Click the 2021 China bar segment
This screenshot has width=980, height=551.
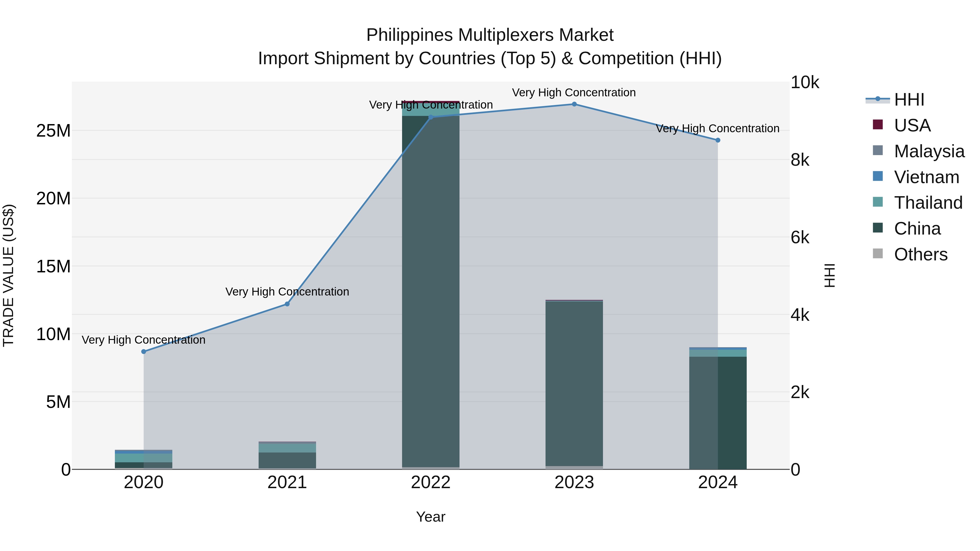(x=287, y=460)
